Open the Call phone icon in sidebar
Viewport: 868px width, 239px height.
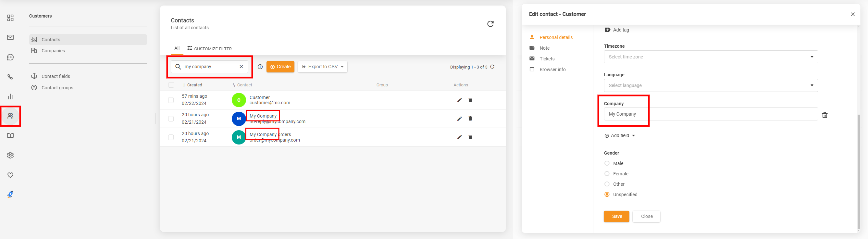point(10,77)
